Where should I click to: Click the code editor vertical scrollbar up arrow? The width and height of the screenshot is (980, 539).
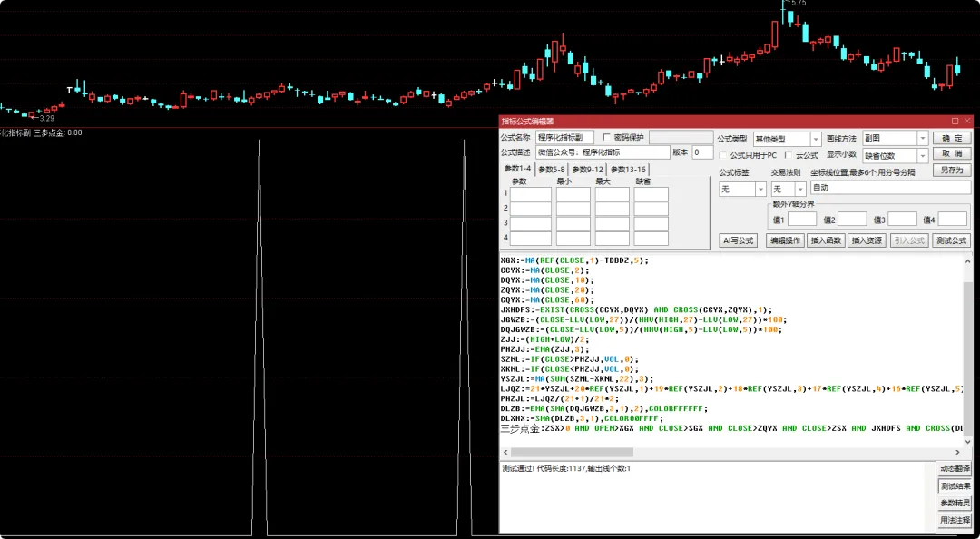point(967,260)
